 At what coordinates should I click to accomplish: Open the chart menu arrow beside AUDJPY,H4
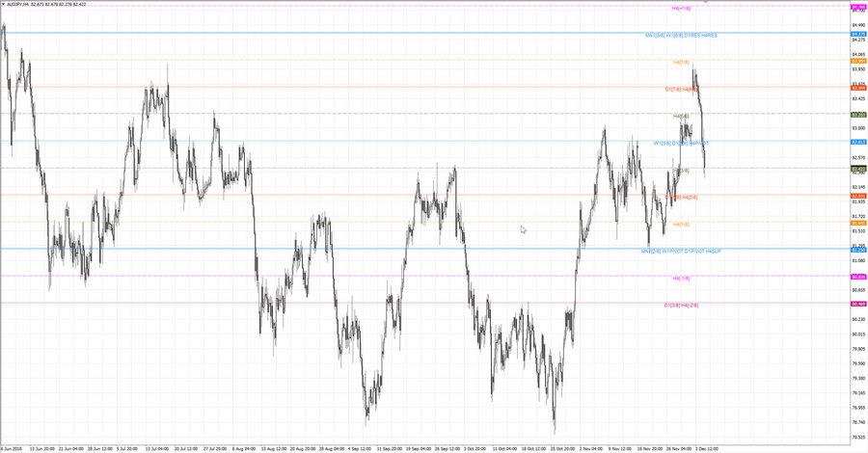coord(3,4)
